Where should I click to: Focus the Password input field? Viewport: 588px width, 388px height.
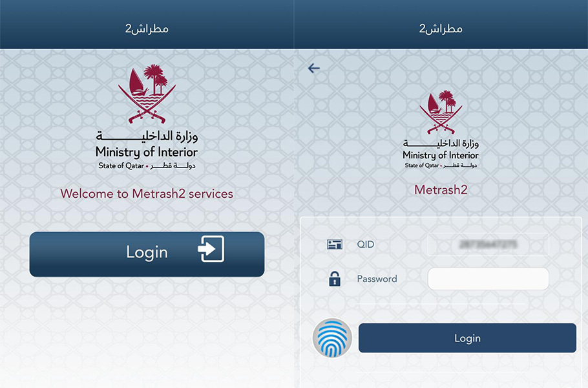[488, 279]
